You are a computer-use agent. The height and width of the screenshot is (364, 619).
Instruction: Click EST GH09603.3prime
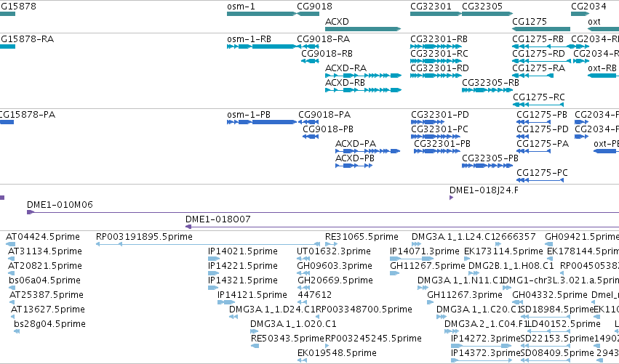(x=303, y=273)
